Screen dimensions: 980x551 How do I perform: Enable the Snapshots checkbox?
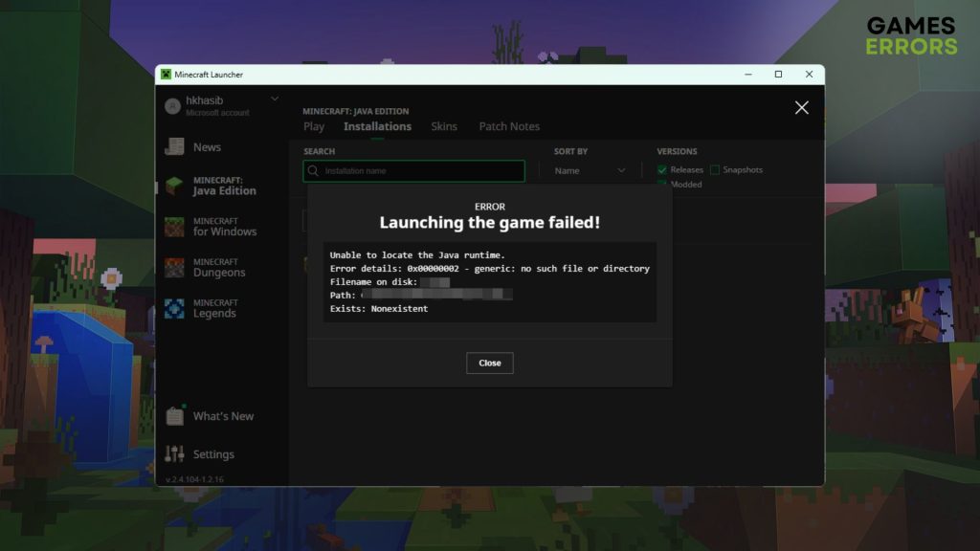pos(715,170)
